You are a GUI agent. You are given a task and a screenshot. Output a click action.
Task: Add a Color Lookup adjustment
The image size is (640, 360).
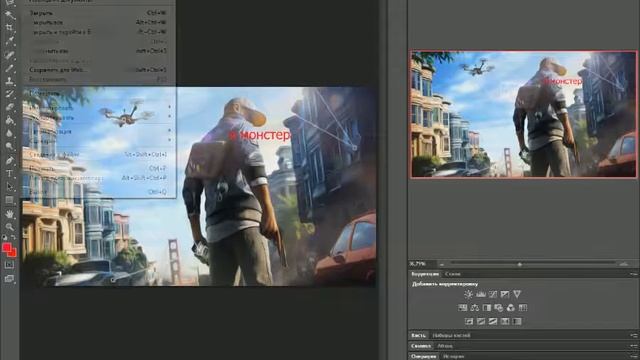523,308
